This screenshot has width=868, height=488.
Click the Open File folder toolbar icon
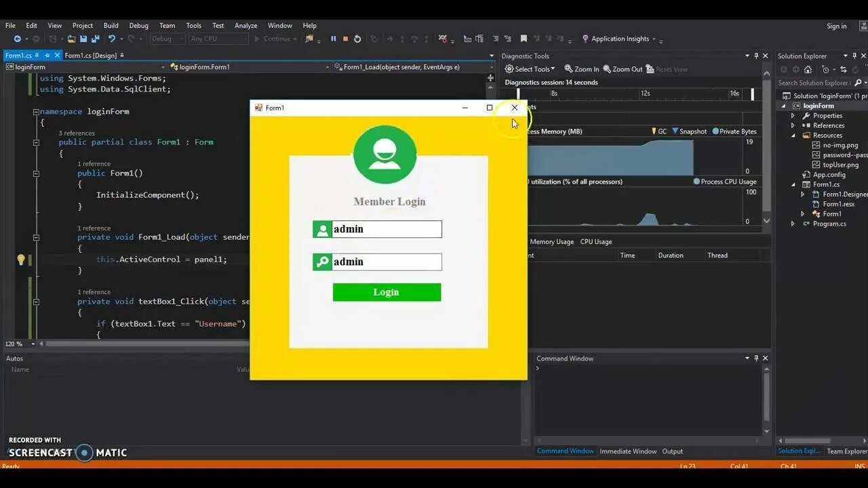tap(71, 39)
